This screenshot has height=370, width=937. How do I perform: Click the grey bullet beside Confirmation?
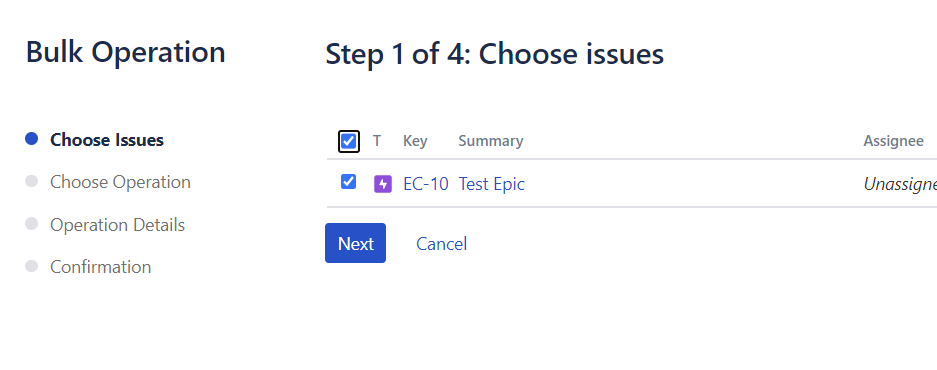pos(31,266)
